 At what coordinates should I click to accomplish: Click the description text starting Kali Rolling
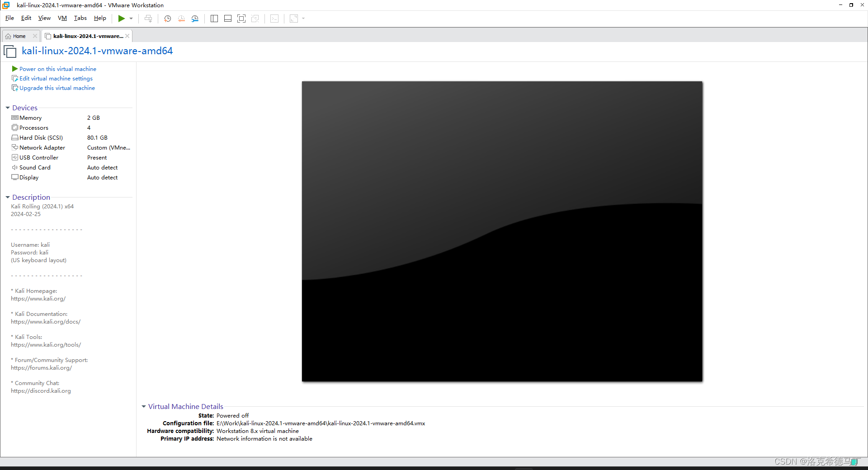[42, 207]
